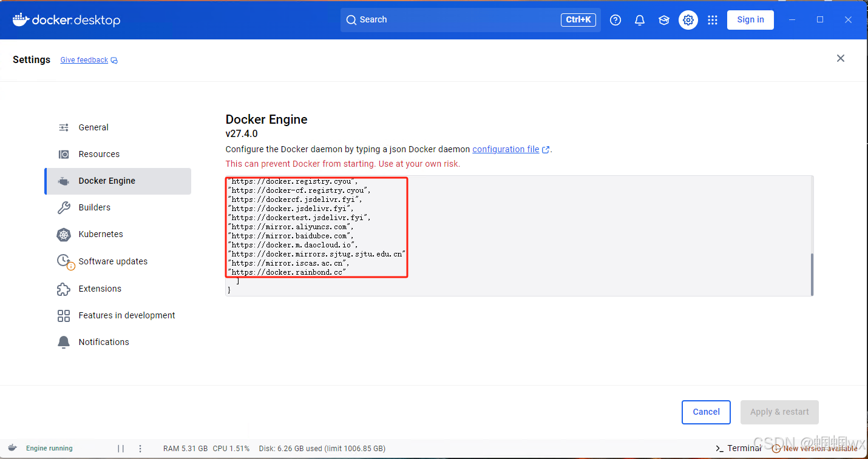Viewport: 868px width, 459px height.
Task: Open the Notifications settings tab
Action: [x=118, y=342]
